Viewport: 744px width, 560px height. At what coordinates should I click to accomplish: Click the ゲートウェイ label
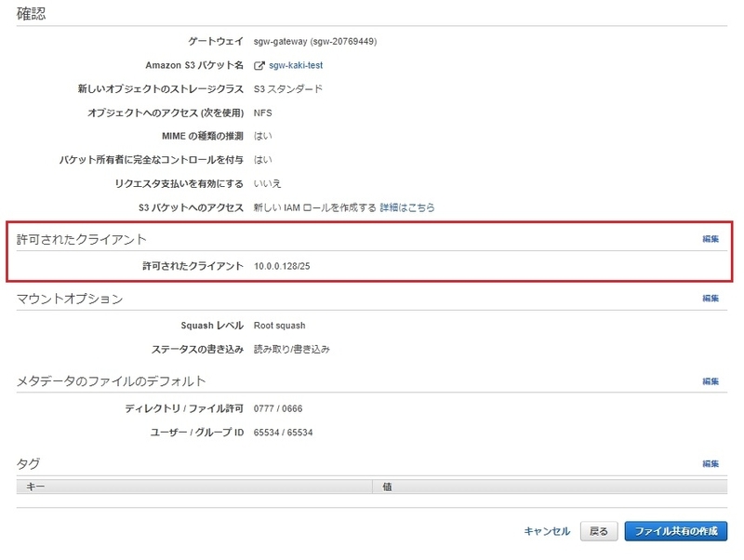216,41
